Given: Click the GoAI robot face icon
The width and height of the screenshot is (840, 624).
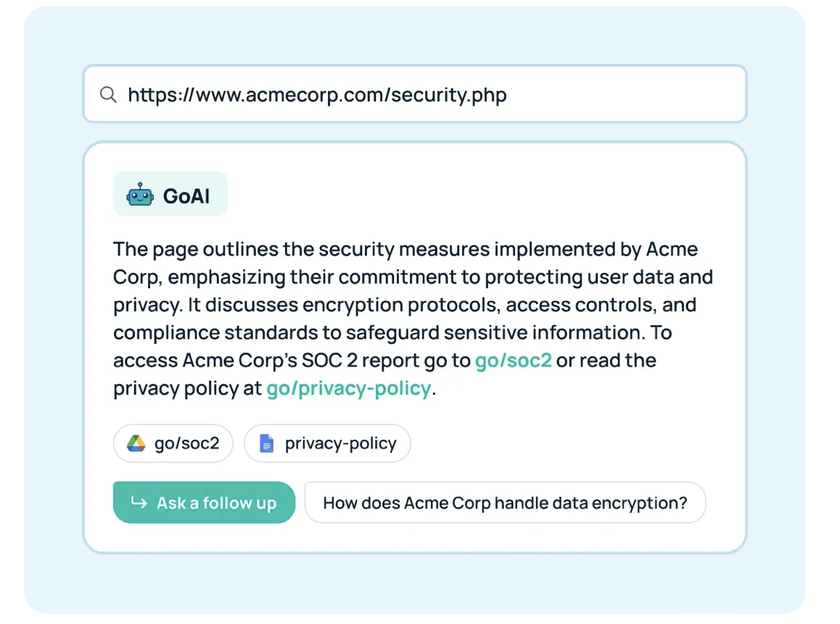Looking at the screenshot, I should point(140,195).
